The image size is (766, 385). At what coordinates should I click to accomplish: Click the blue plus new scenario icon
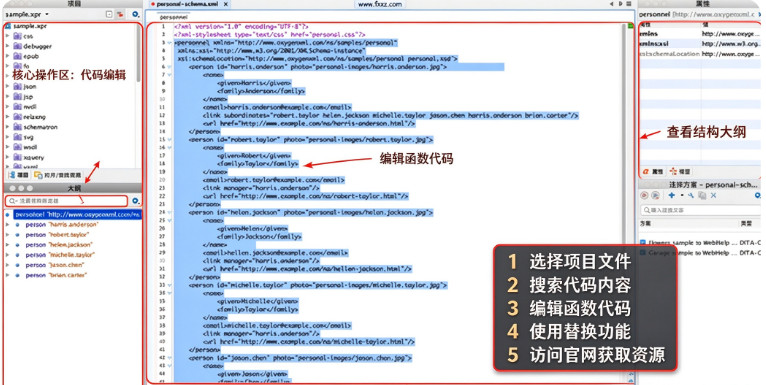pos(672,195)
